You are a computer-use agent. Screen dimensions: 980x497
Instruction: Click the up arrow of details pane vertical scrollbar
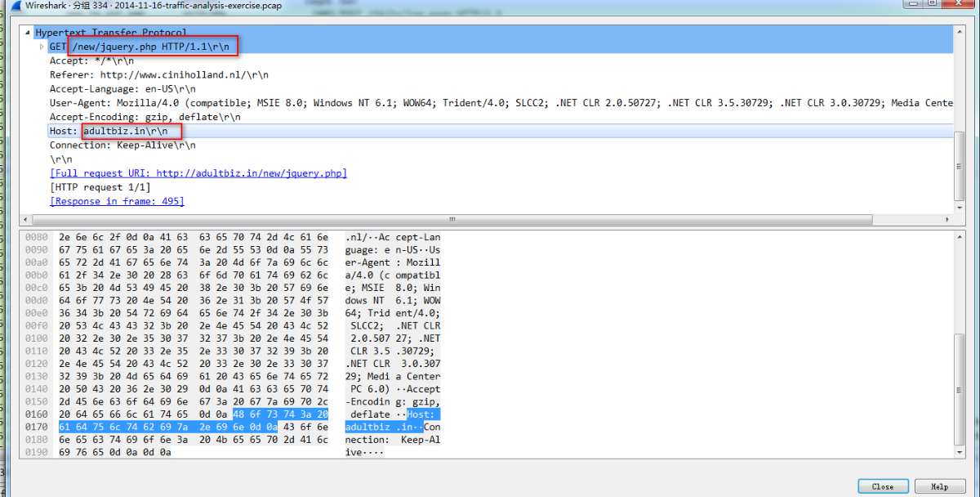click(x=960, y=30)
